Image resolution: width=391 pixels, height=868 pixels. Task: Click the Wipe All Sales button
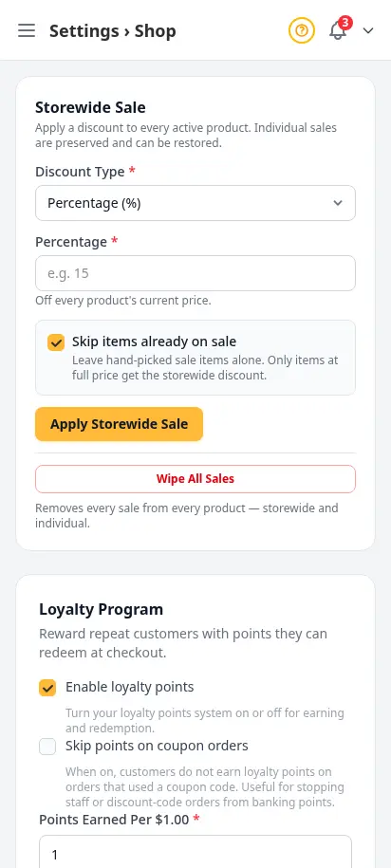click(x=195, y=479)
